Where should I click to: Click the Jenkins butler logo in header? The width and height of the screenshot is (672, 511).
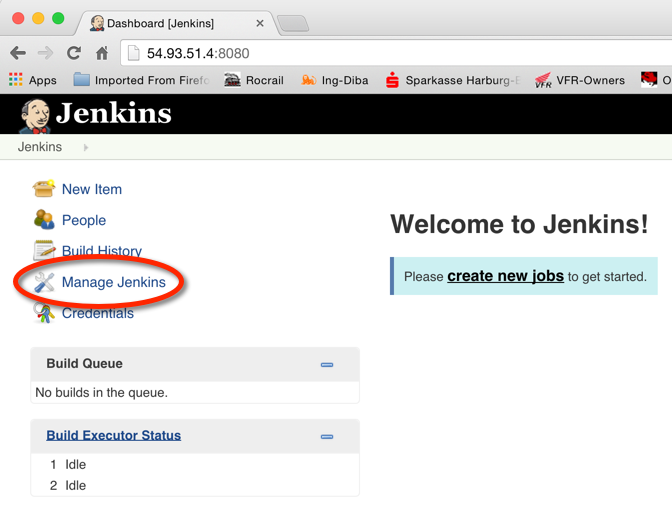36,116
